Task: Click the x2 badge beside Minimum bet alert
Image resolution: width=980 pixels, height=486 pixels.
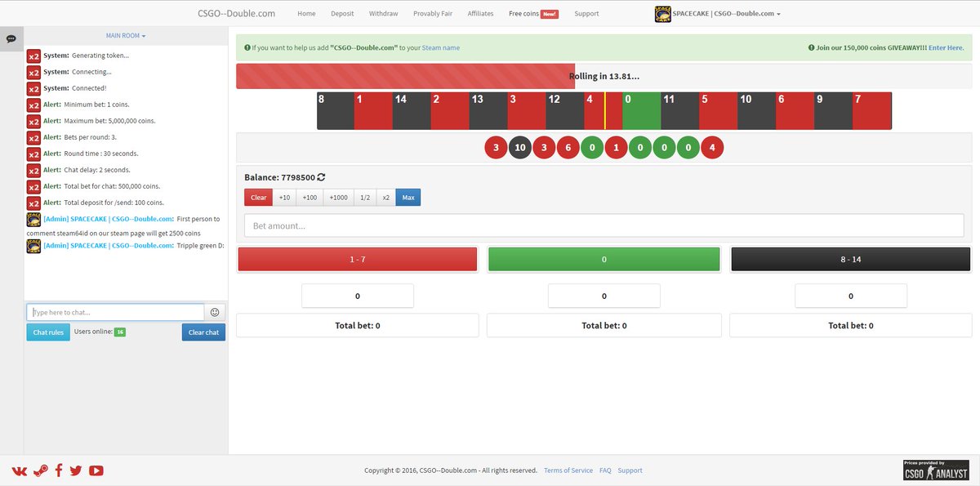Action: point(33,105)
